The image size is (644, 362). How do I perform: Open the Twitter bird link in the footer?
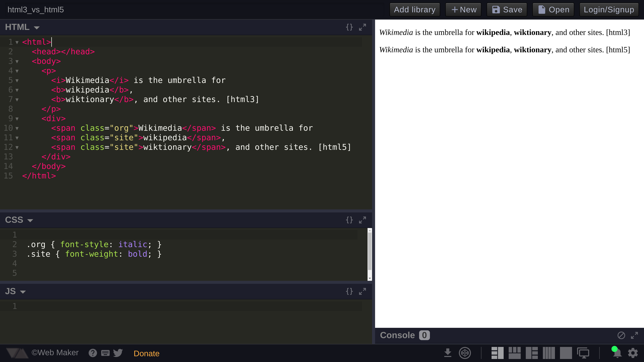(x=118, y=353)
